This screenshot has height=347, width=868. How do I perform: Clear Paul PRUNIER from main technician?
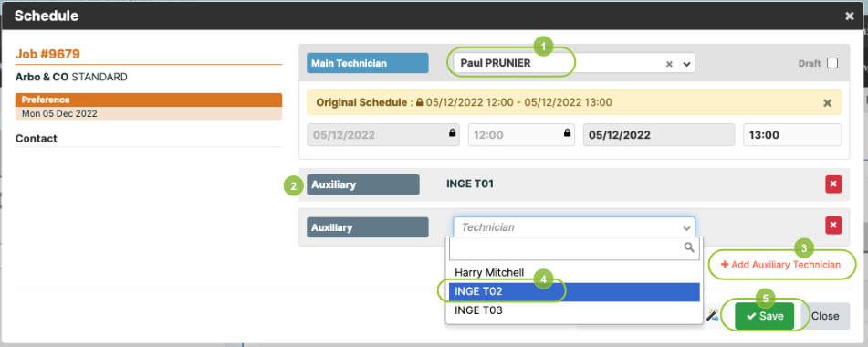point(669,64)
